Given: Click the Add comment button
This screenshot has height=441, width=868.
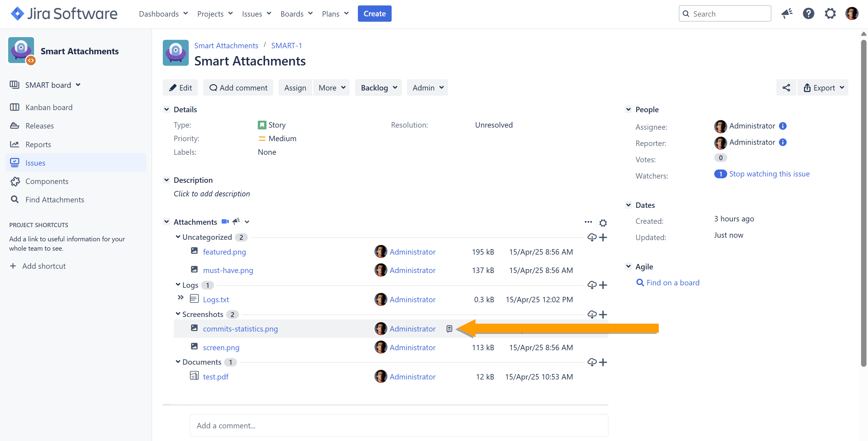Looking at the screenshot, I should click(x=238, y=88).
